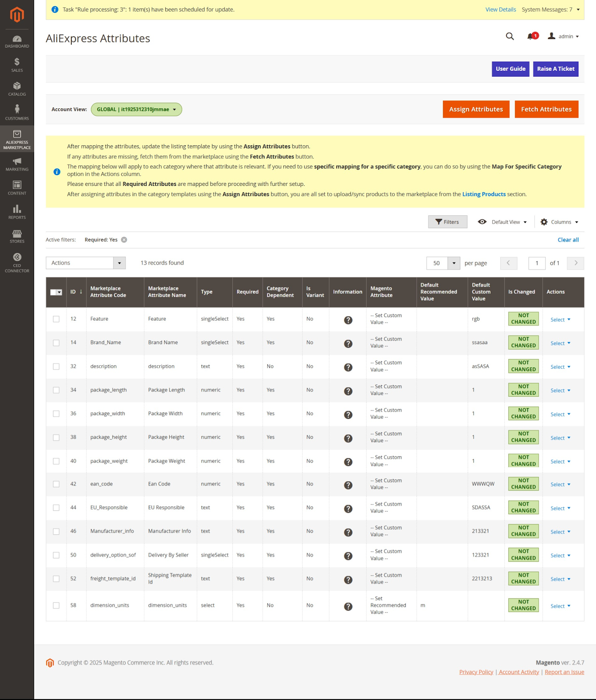Click the page number input field

point(536,263)
